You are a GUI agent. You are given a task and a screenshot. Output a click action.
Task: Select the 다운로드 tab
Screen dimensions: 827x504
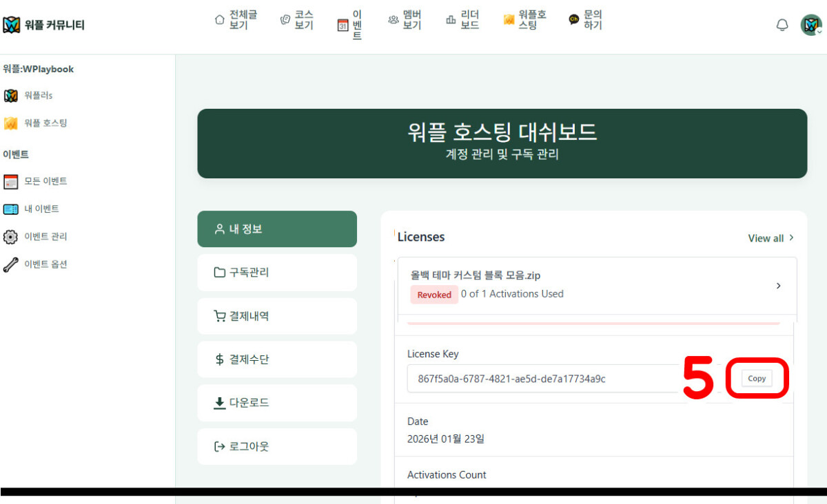277,403
